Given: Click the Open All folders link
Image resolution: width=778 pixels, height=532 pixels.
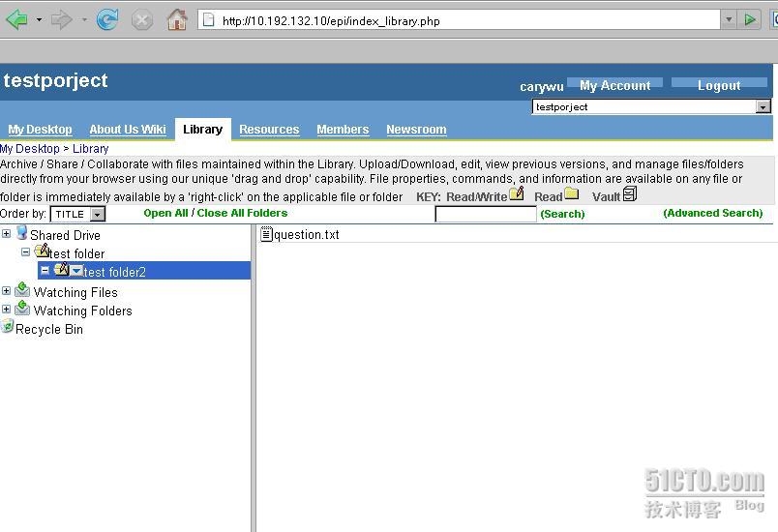Looking at the screenshot, I should [165, 213].
